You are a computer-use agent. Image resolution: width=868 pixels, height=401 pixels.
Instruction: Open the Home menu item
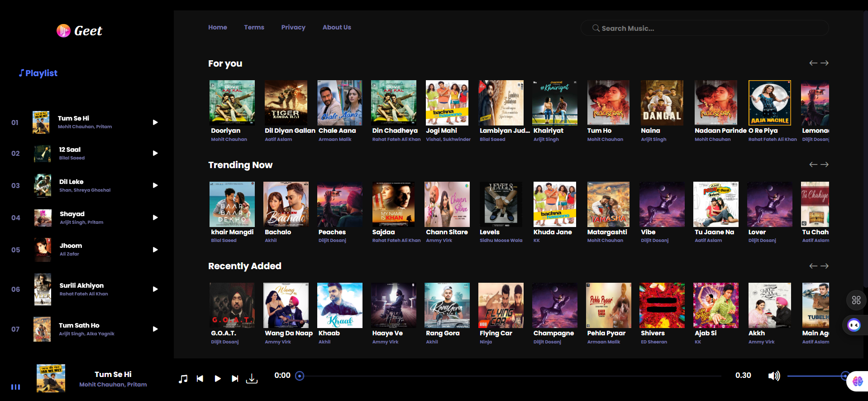coord(218,27)
